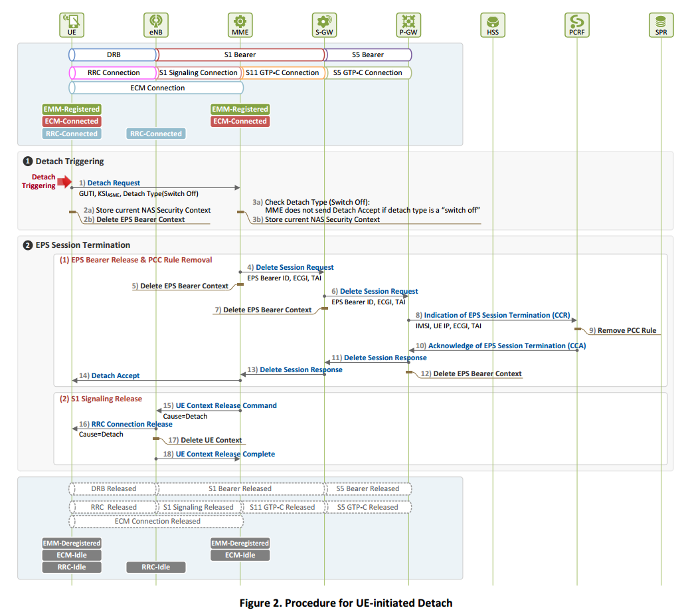Image resolution: width=686 pixels, height=616 pixels.
Task: Select step 4 Delete Session Request
Action: 290,268
